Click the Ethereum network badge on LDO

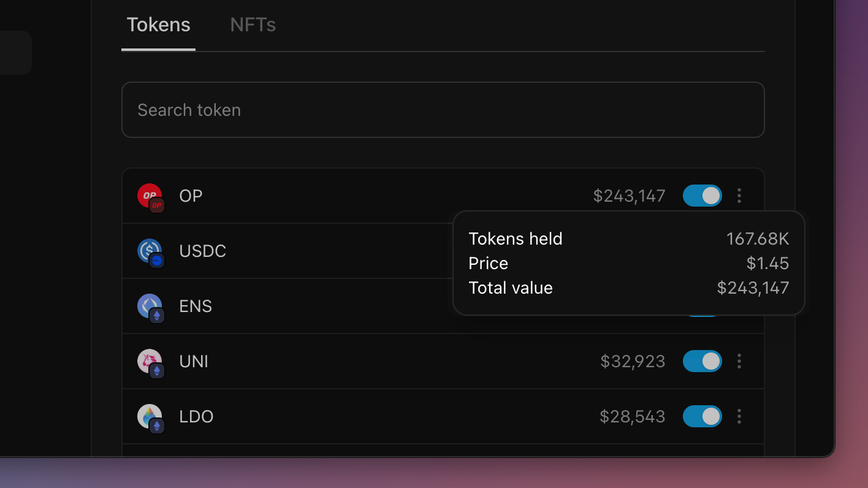157,426
